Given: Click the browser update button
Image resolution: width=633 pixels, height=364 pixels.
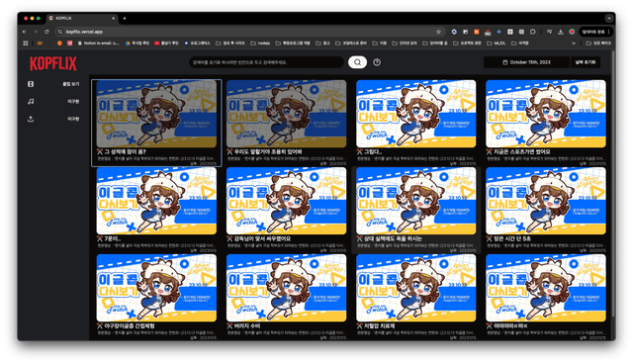Looking at the screenshot, I should point(595,32).
